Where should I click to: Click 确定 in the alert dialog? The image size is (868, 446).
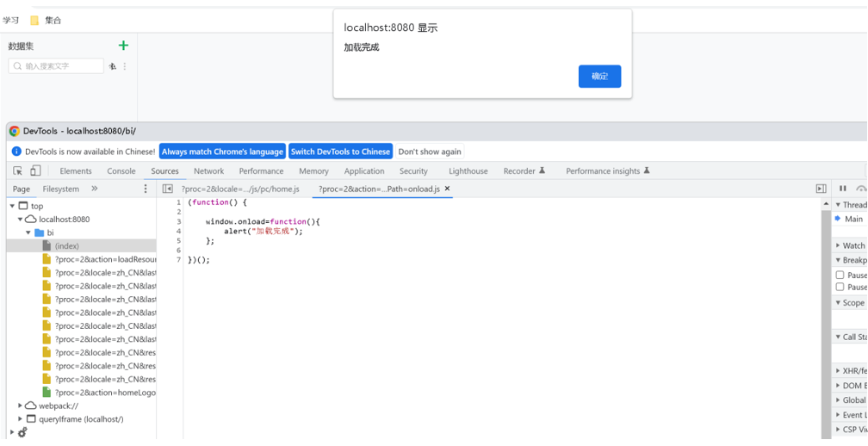pos(599,77)
